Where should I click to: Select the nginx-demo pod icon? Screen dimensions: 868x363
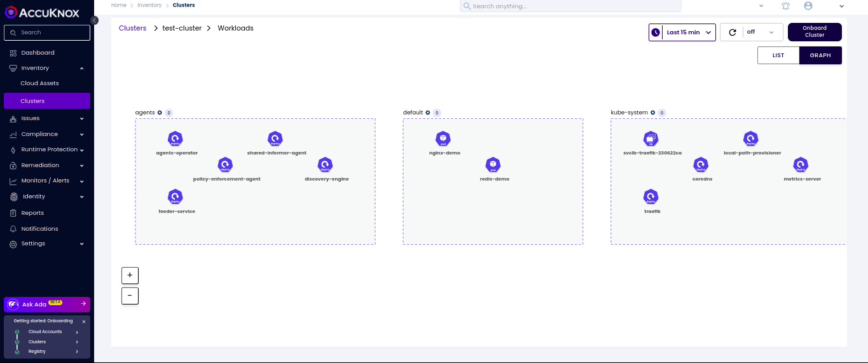click(443, 139)
